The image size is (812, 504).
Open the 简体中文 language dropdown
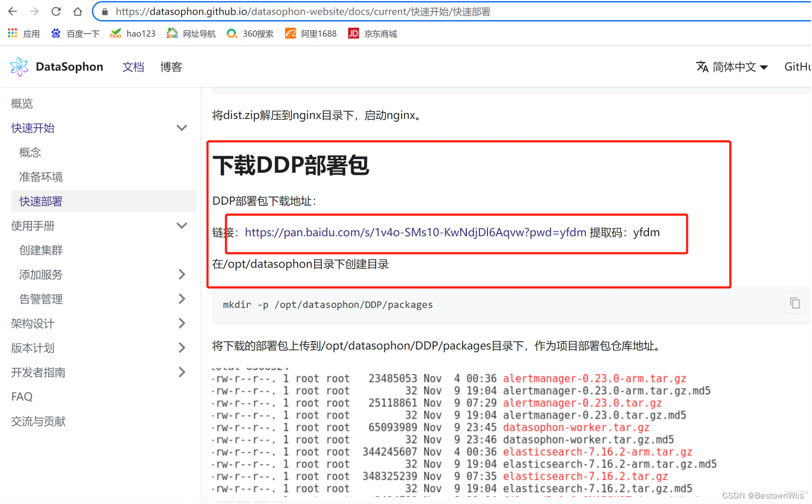pyautogui.click(x=732, y=67)
